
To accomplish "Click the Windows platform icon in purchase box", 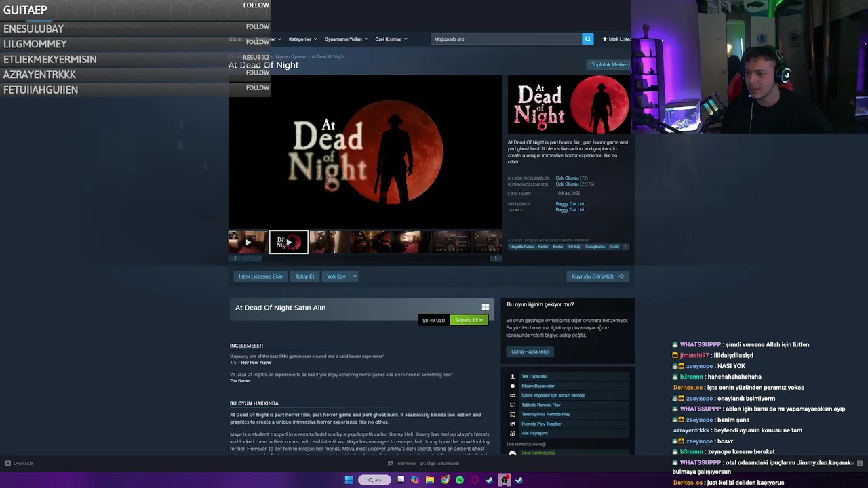I will (x=485, y=307).
